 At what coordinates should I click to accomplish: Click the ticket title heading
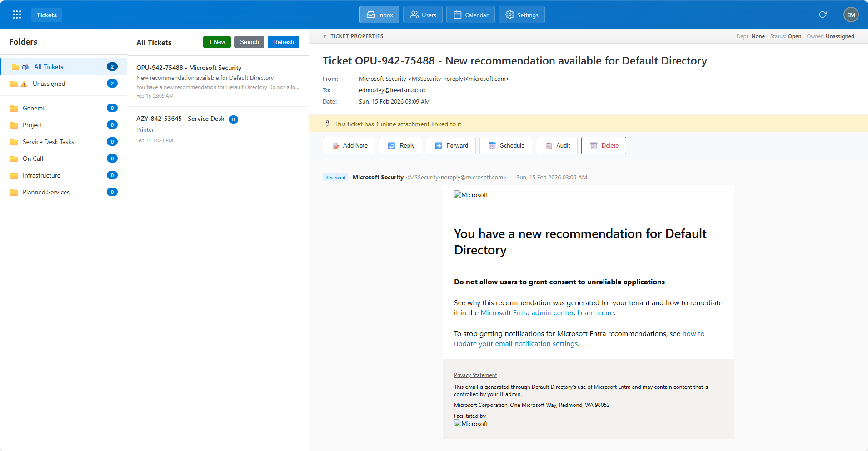point(515,61)
